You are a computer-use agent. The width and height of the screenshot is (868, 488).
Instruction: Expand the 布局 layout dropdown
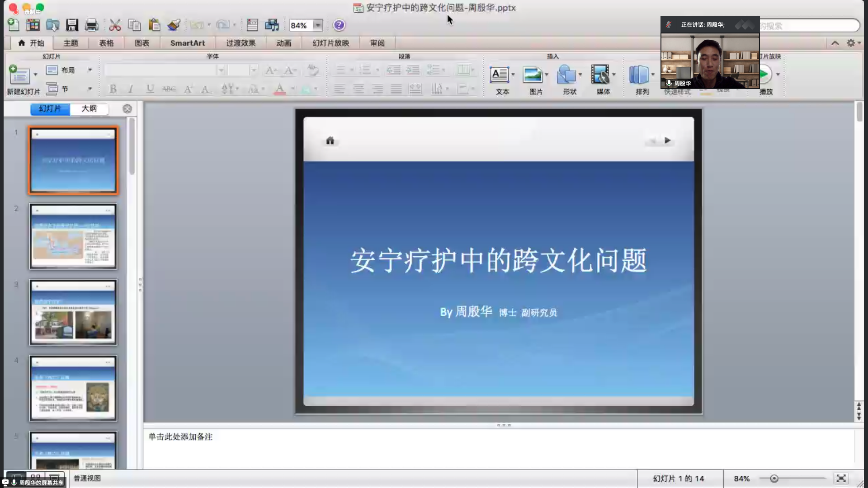coord(90,70)
